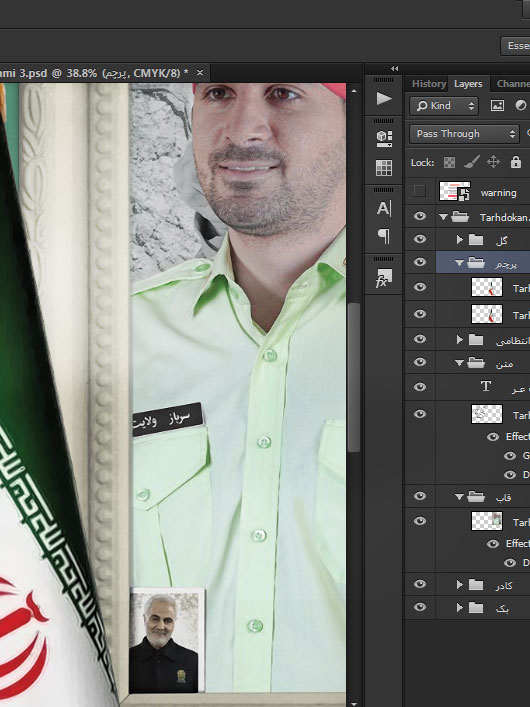Open the Pass Through blend mode dropdown

click(464, 134)
